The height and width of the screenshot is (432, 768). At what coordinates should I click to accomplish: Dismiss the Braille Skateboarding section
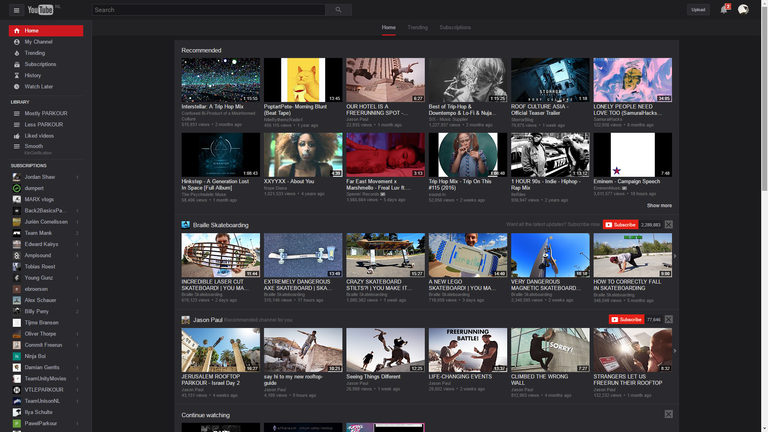pyautogui.click(x=669, y=224)
